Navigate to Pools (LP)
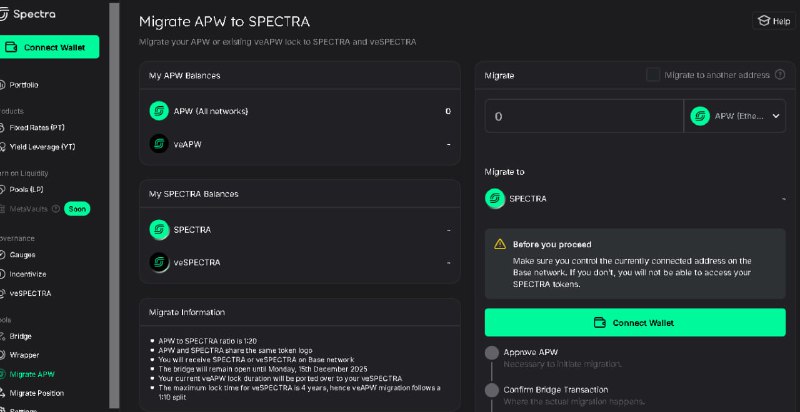Image resolution: width=800 pixels, height=412 pixels. click(31, 189)
